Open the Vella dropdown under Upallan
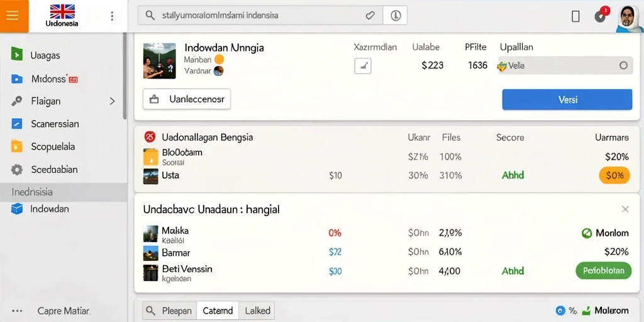 click(565, 65)
